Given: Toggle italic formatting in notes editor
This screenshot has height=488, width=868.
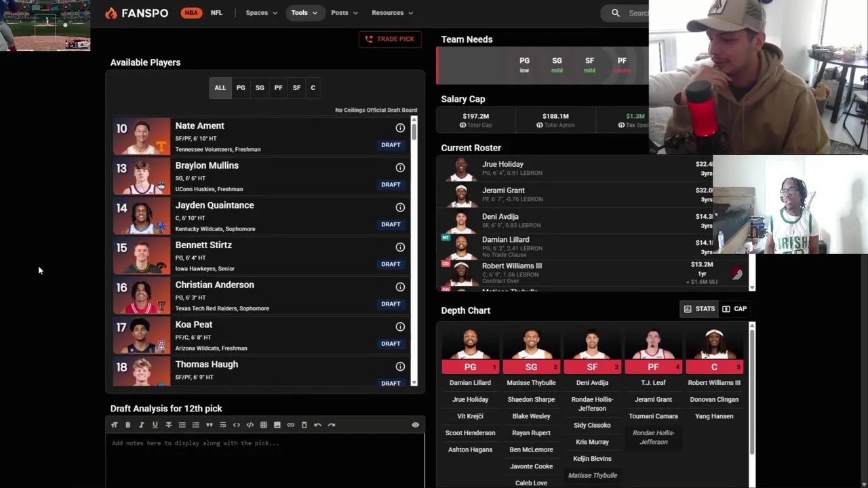Looking at the screenshot, I should [x=141, y=425].
